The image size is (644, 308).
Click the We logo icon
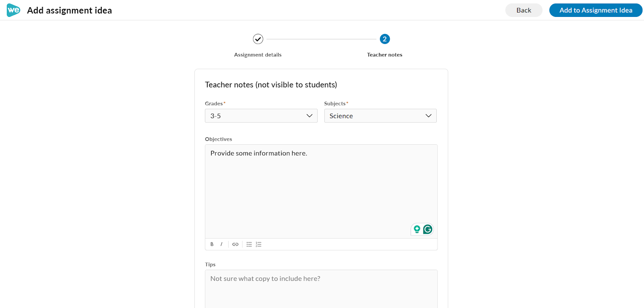click(13, 10)
